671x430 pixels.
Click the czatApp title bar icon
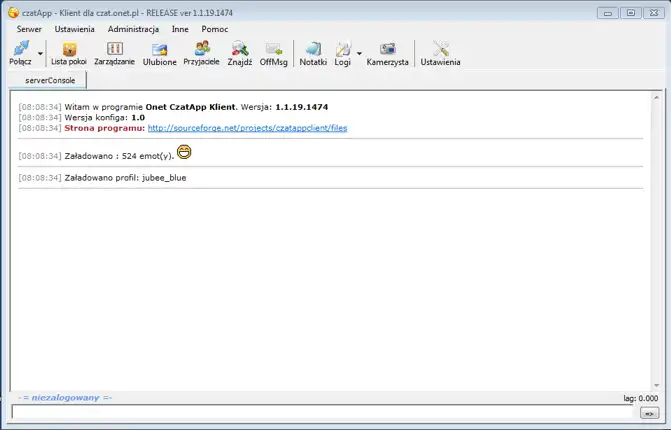pos(13,12)
